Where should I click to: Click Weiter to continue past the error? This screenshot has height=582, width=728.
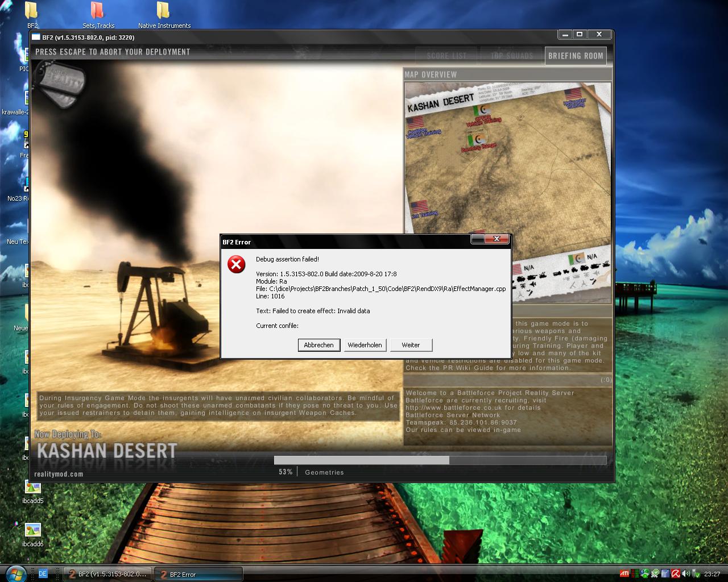coord(411,345)
